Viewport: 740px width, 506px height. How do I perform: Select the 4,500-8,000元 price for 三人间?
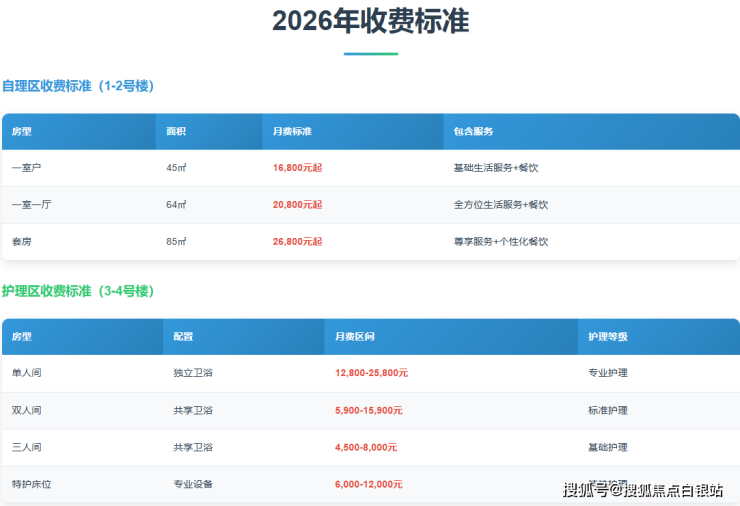366,447
